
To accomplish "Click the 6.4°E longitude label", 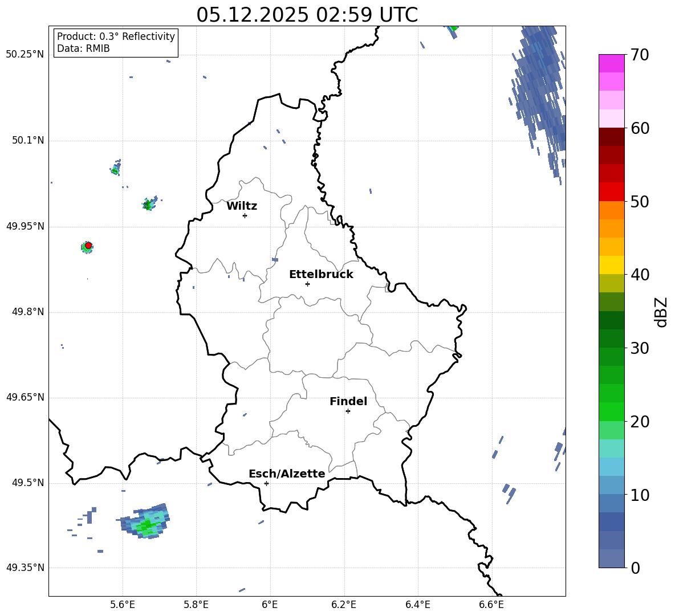I will click(417, 605).
